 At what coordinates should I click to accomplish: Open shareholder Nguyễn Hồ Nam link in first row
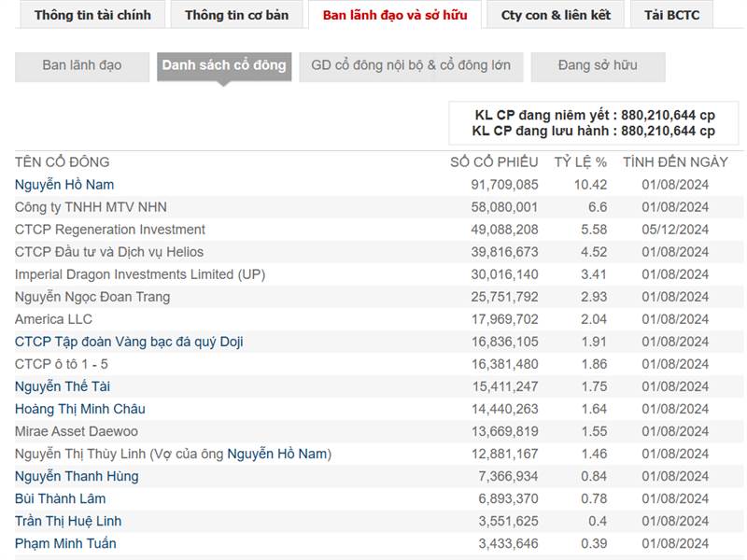tap(64, 185)
